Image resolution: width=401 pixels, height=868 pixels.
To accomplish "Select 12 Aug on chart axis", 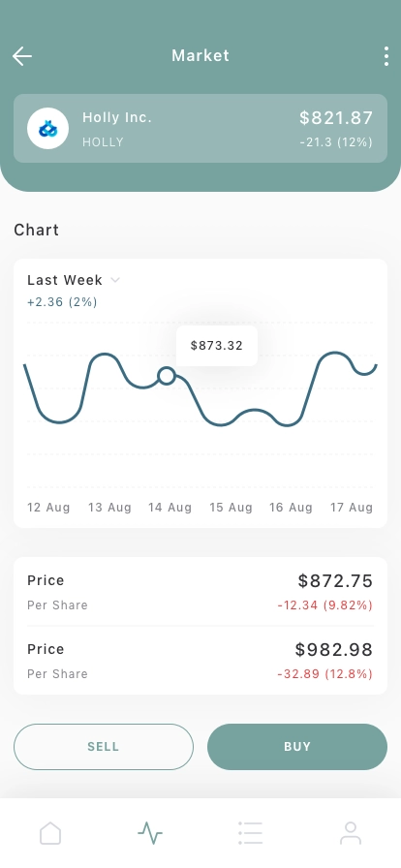I will (48, 508).
